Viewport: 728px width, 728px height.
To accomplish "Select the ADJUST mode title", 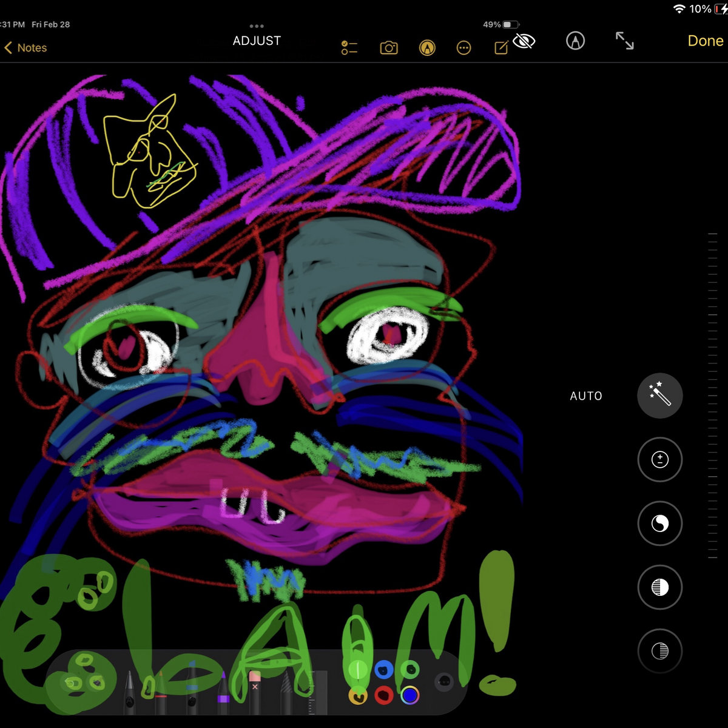I will click(257, 41).
